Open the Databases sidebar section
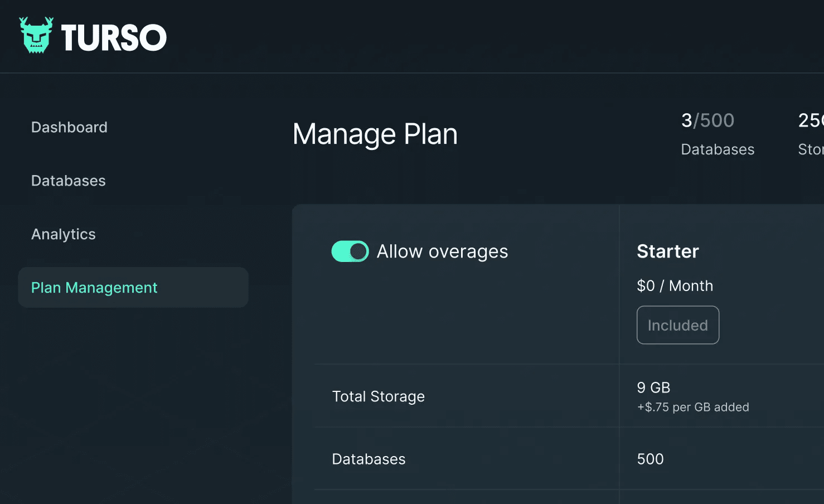 tap(68, 180)
